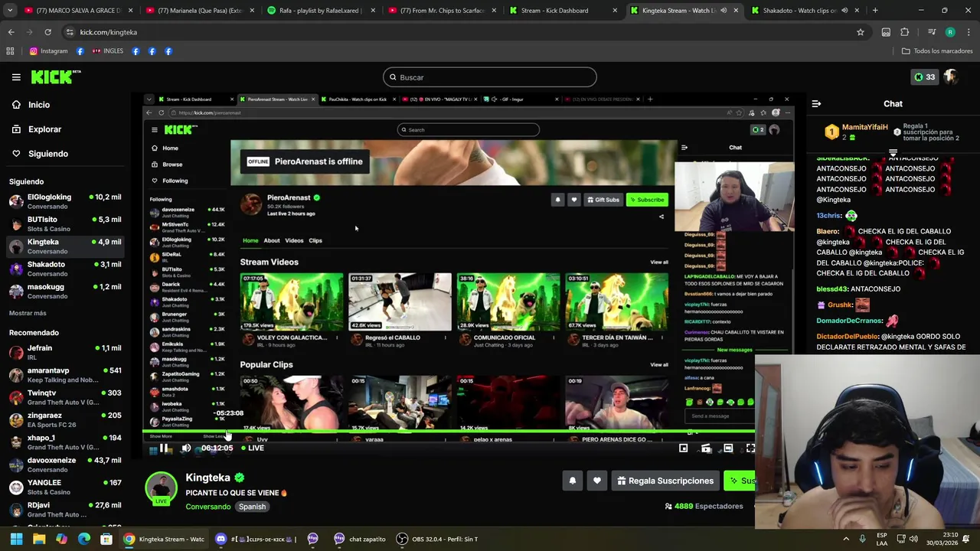This screenshot has height=551, width=980.
Task: Click Regala Suscripciones button
Action: coord(665,481)
